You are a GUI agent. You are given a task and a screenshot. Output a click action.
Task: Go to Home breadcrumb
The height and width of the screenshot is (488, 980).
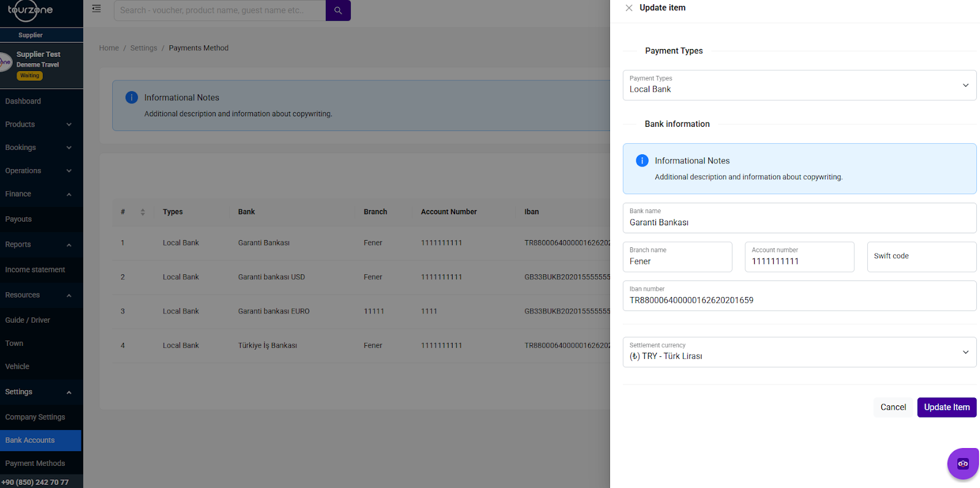109,48
